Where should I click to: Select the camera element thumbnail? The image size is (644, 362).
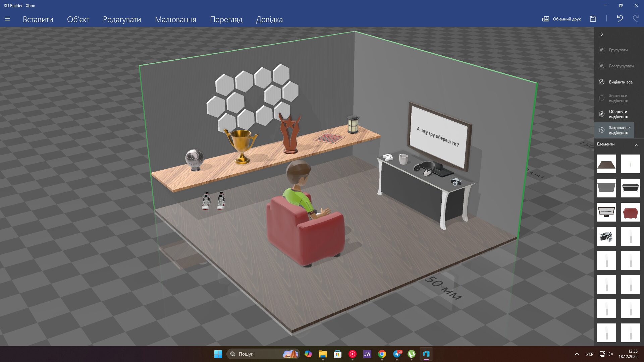606,236
